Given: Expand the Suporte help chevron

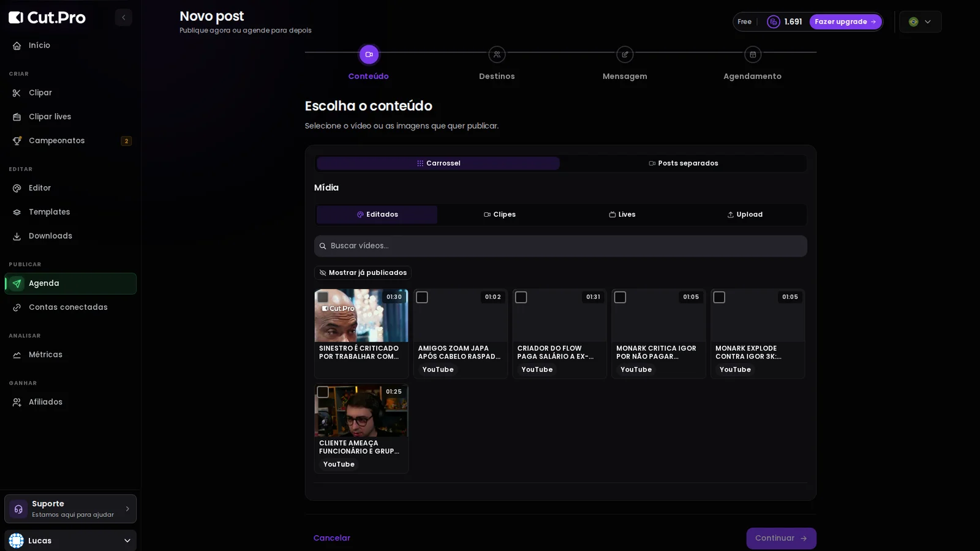Looking at the screenshot, I should click(127, 509).
